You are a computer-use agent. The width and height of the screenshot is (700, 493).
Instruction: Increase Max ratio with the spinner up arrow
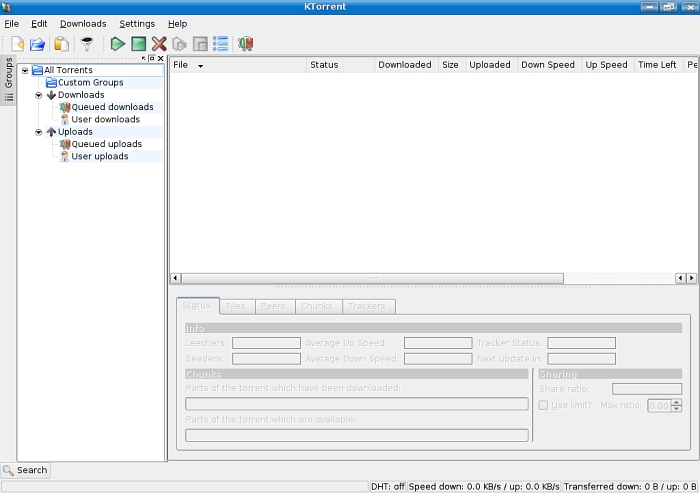pos(677,402)
